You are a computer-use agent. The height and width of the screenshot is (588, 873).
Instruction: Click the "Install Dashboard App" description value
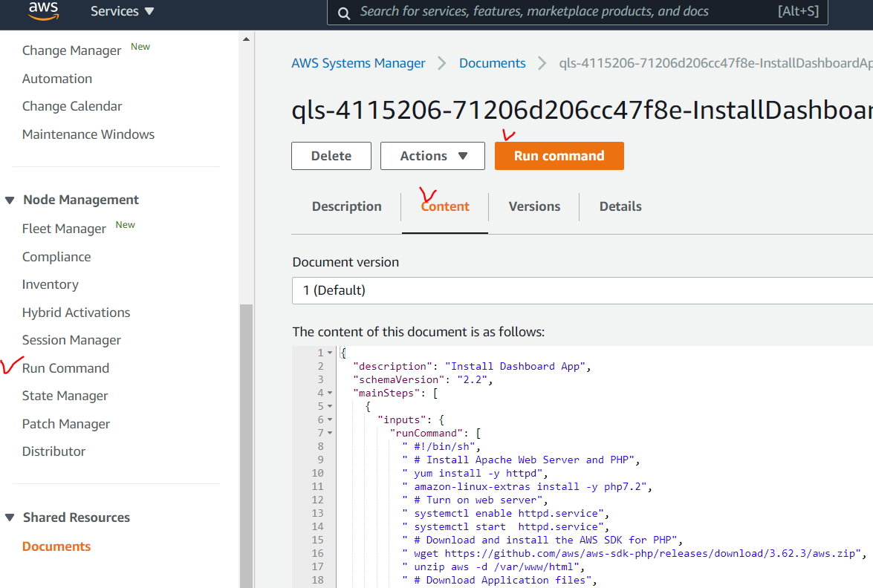click(514, 366)
